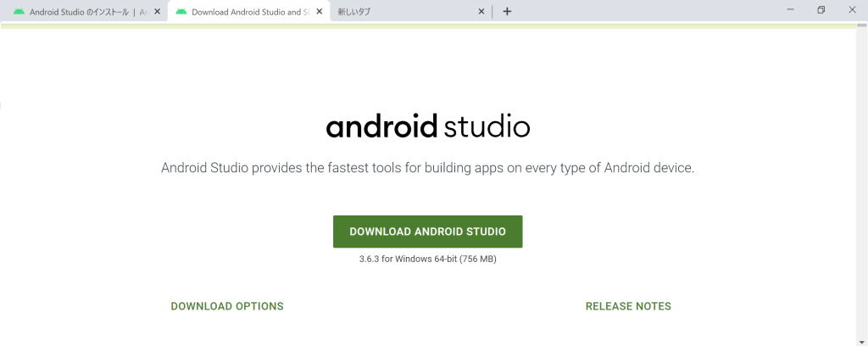This screenshot has height=352, width=868.
Task: Open the RELEASE NOTES link
Action: [x=628, y=306]
